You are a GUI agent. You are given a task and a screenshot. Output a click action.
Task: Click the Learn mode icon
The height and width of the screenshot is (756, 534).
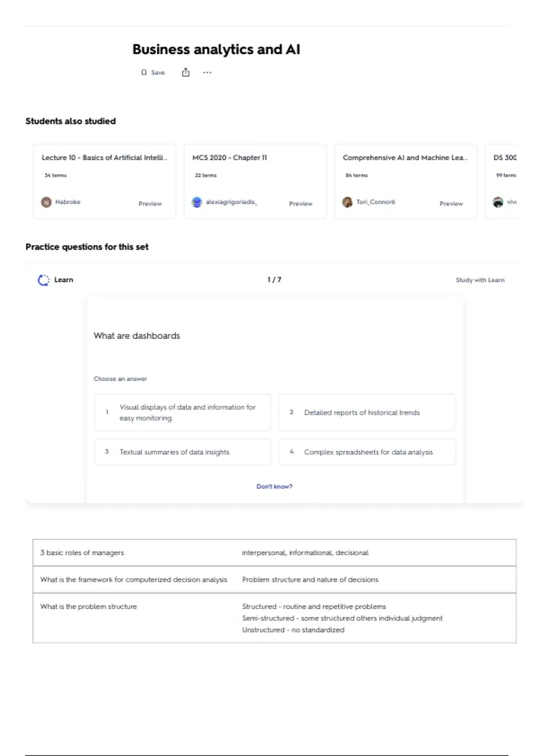44,280
